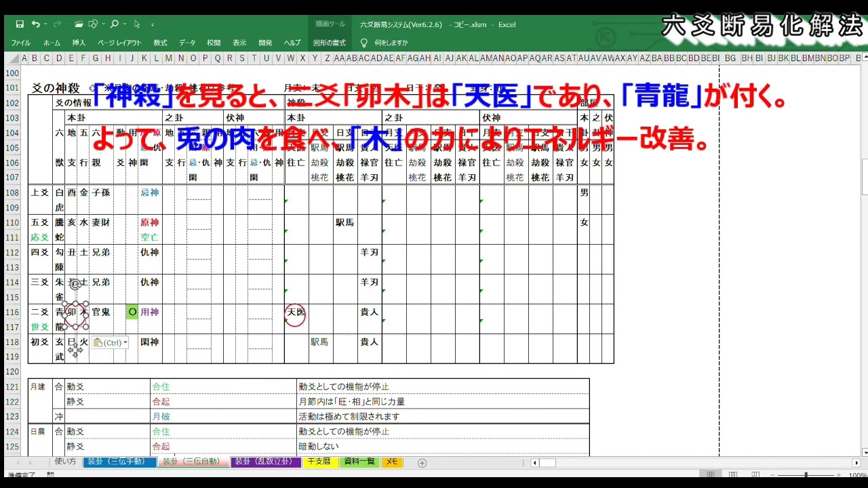The height and width of the screenshot is (488, 868).
Task: Click the Open folder icon in quick access toolbar
Action: click(79, 24)
